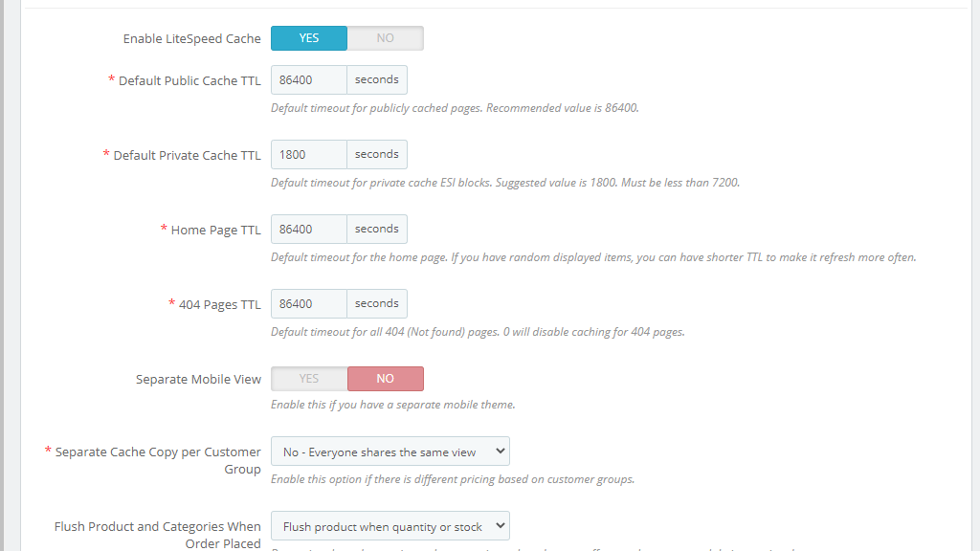Click the Default Private Cache TTL label

pyautogui.click(x=187, y=155)
